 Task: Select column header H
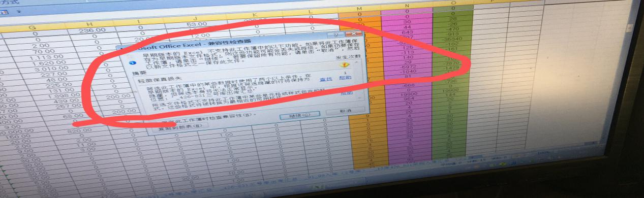[89, 24]
